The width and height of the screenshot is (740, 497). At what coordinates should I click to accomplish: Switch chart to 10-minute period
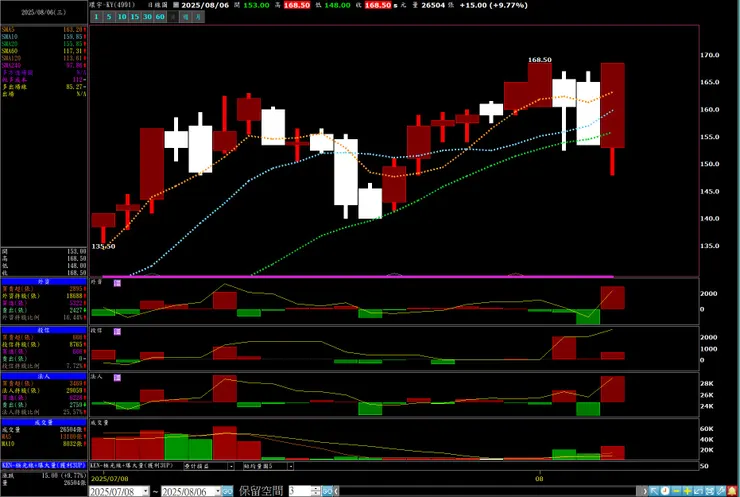[122, 17]
